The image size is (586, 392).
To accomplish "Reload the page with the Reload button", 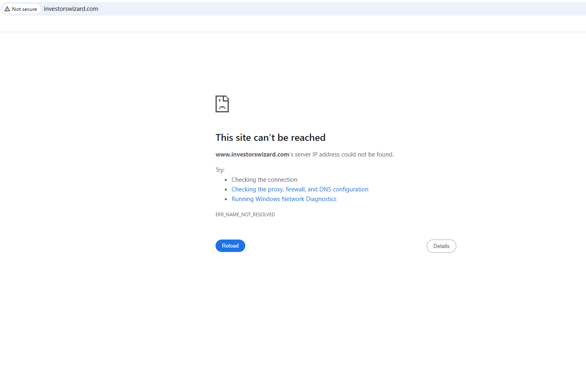I will pyautogui.click(x=230, y=246).
